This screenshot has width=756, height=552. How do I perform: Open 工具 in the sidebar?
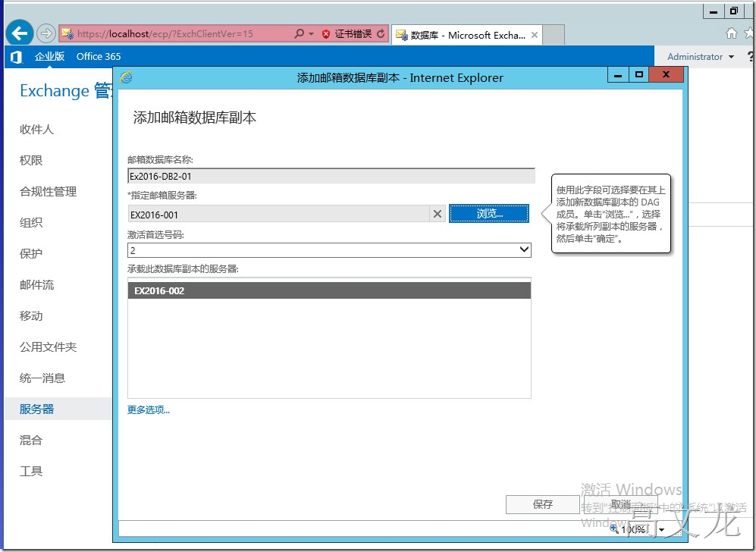coord(31,471)
